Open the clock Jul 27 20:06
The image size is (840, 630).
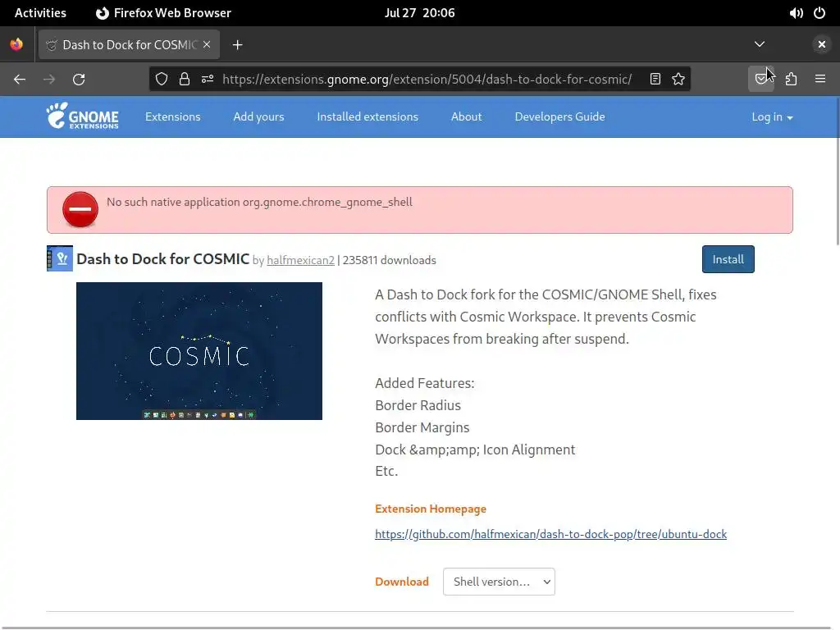click(x=419, y=13)
